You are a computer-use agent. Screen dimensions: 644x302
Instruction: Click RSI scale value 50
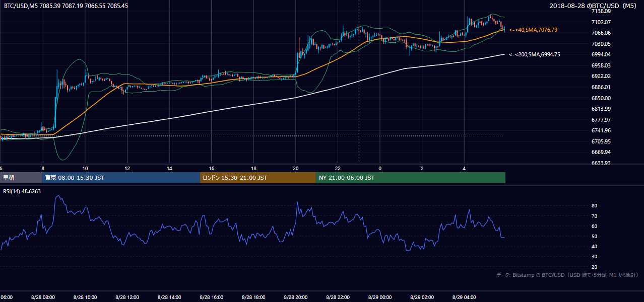pyautogui.click(x=595, y=236)
